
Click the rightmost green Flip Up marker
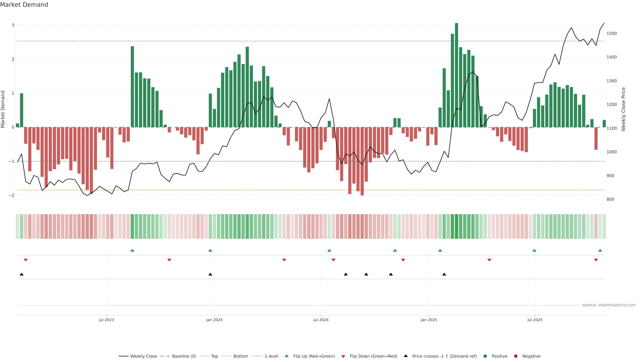(600, 250)
